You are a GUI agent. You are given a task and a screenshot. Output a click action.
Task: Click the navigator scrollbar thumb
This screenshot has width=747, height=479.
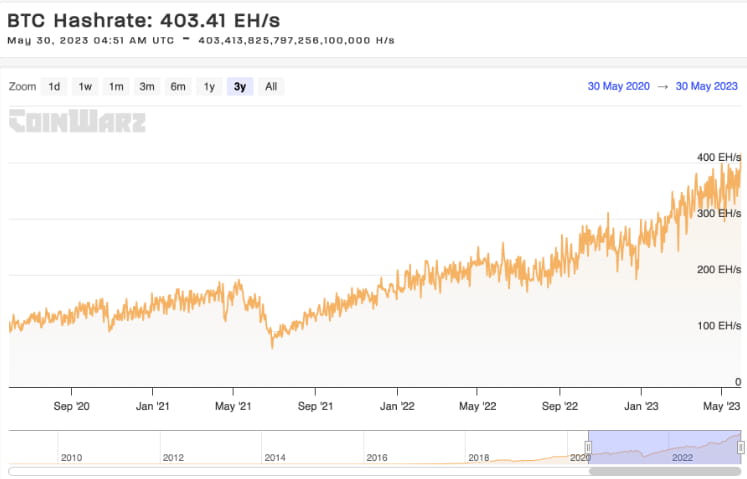(x=665, y=471)
